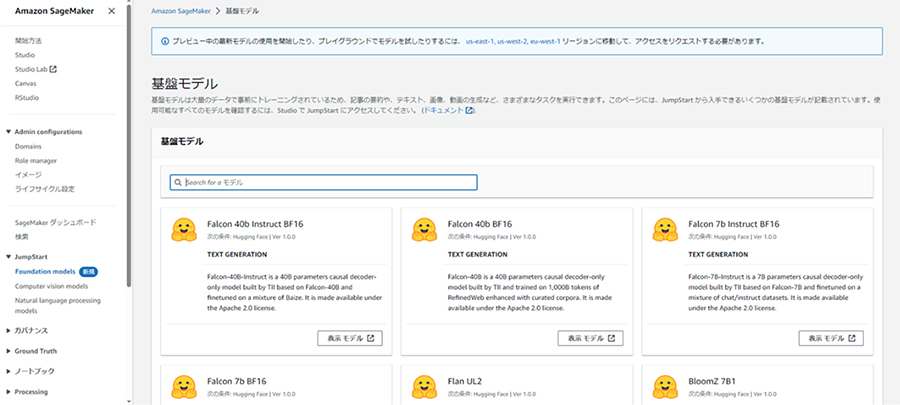Click the Hugging Face icon on Flan UL2
Screen dimensions: 900x405
click(x=425, y=387)
